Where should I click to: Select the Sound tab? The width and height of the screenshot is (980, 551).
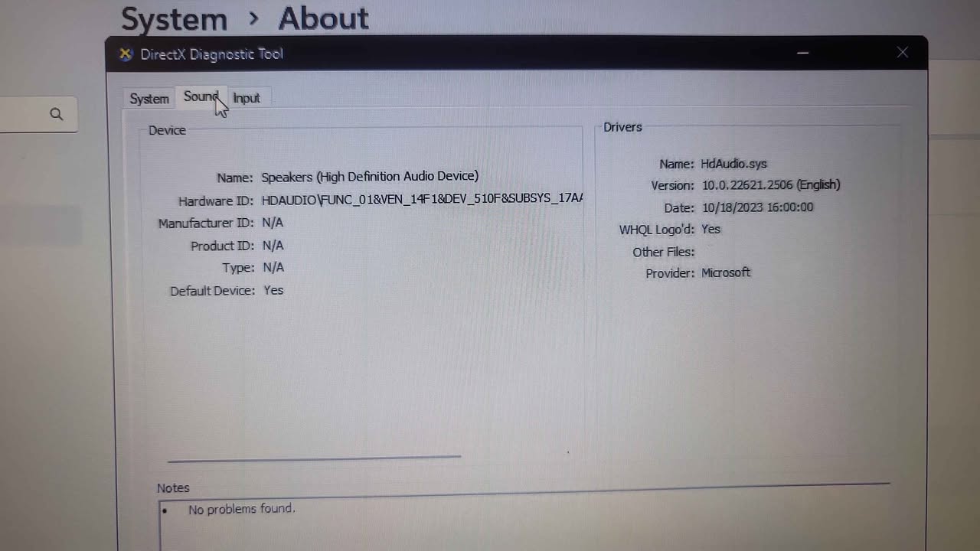pyautogui.click(x=201, y=96)
